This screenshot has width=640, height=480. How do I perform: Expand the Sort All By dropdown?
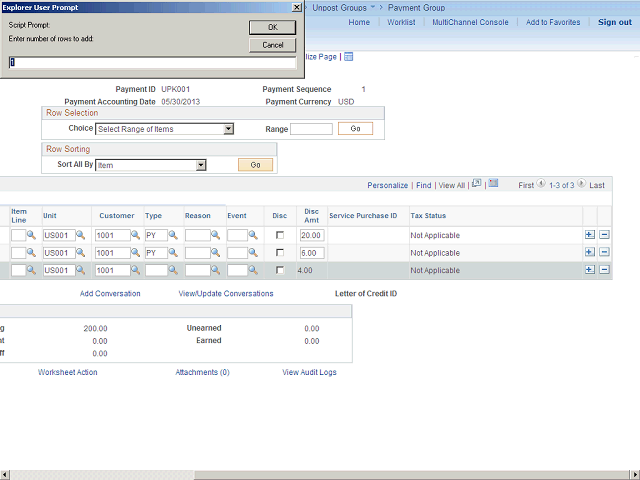201,165
